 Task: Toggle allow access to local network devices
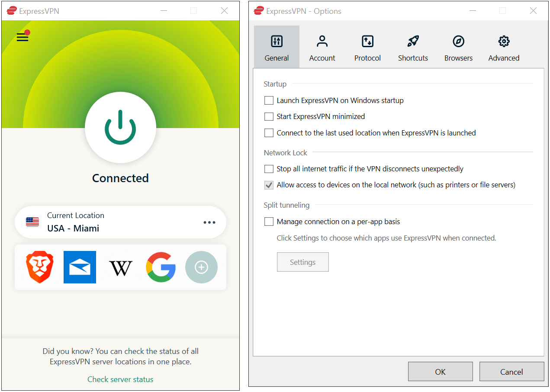click(269, 185)
